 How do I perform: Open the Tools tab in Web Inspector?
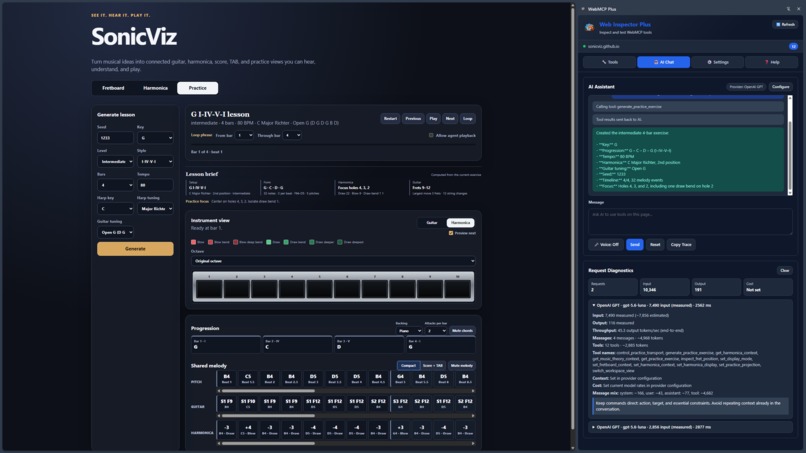click(x=610, y=62)
